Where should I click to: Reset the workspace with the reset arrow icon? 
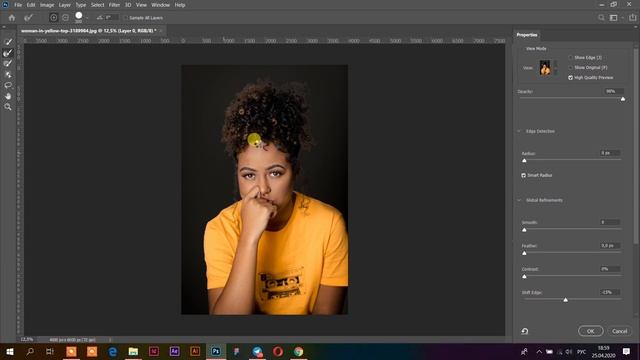tap(525, 331)
